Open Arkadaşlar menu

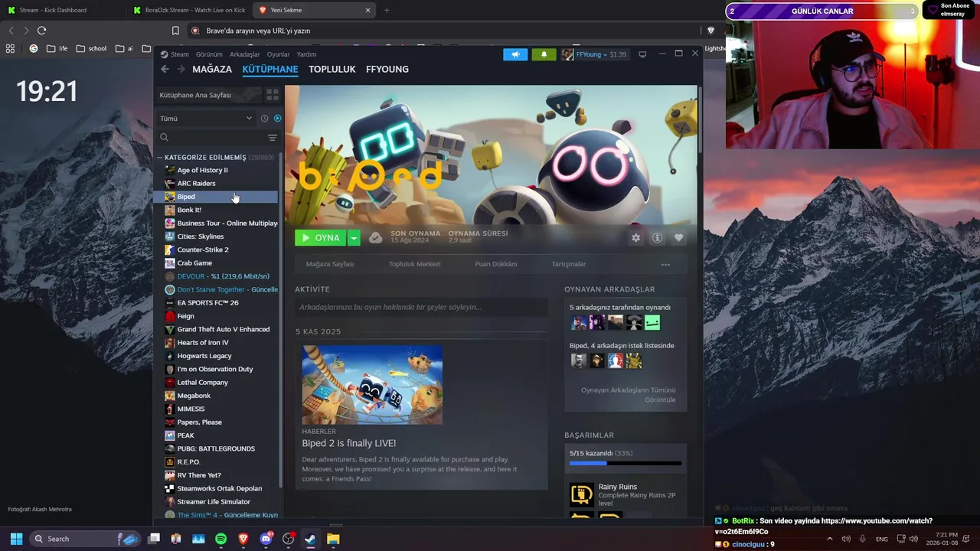coord(245,54)
